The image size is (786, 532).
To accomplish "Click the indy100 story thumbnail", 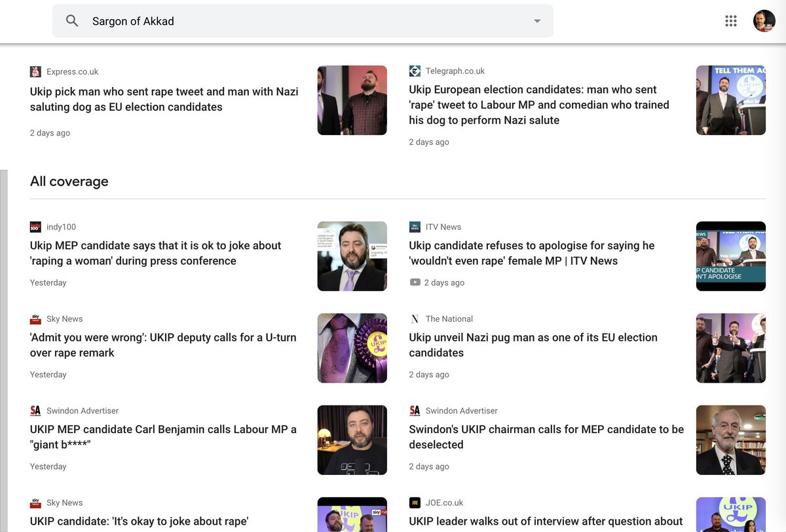I will tap(352, 256).
